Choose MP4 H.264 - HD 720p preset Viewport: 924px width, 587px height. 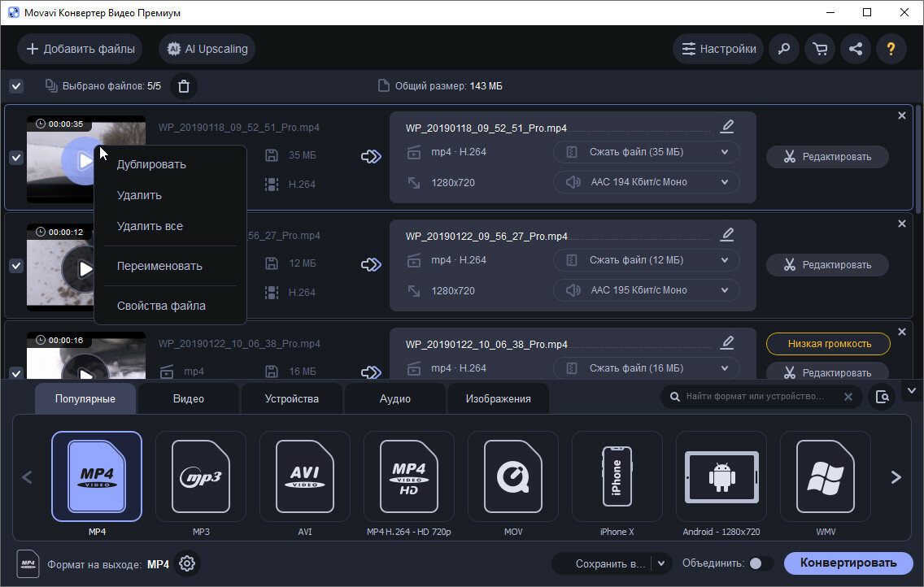pyautogui.click(x=409, y=476)
